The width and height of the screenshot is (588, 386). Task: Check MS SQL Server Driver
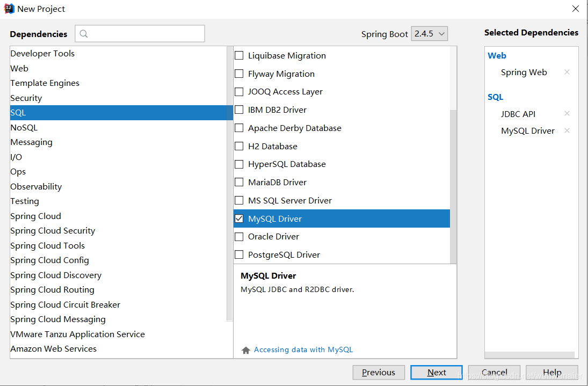click(239, 200)
